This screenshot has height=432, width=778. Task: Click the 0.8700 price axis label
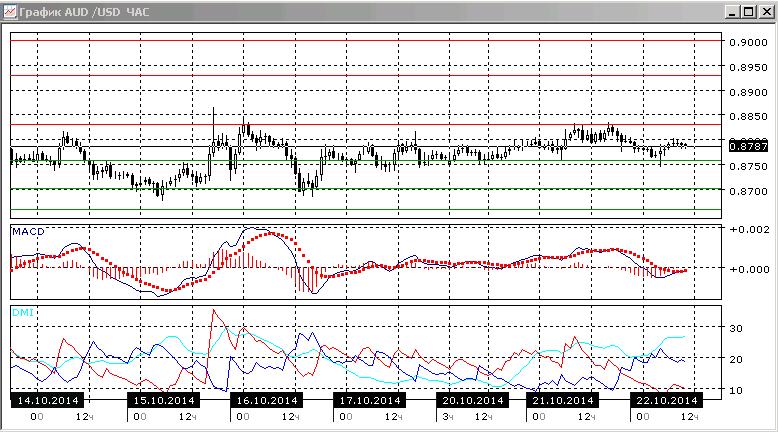point(748,191)
